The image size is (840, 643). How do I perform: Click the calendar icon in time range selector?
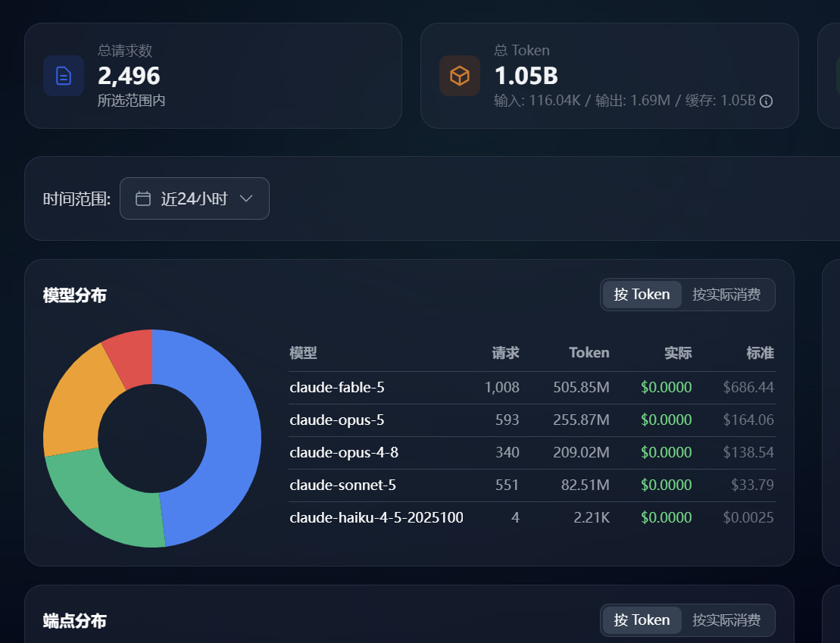[x=143, y=198]
